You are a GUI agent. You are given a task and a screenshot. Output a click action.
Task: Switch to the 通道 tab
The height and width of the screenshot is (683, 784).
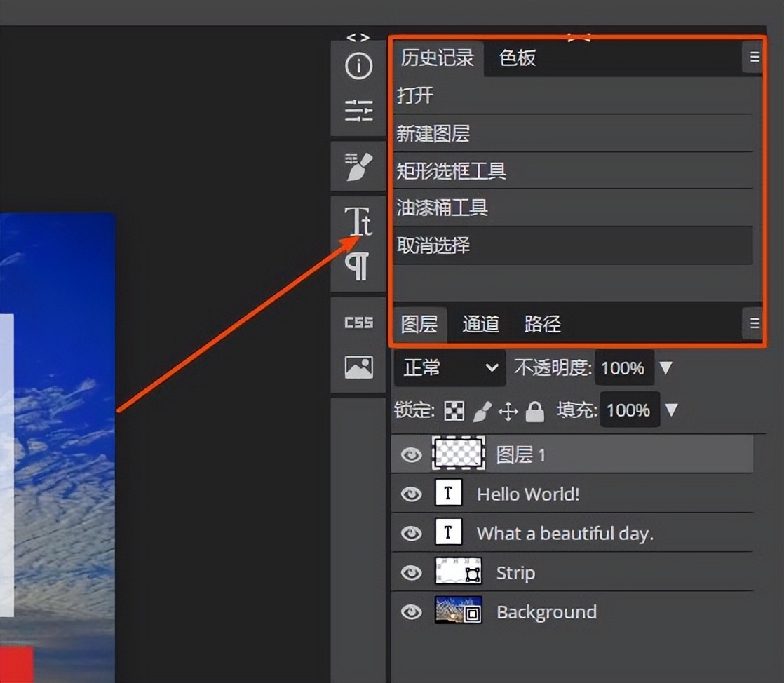pos(480,323)
